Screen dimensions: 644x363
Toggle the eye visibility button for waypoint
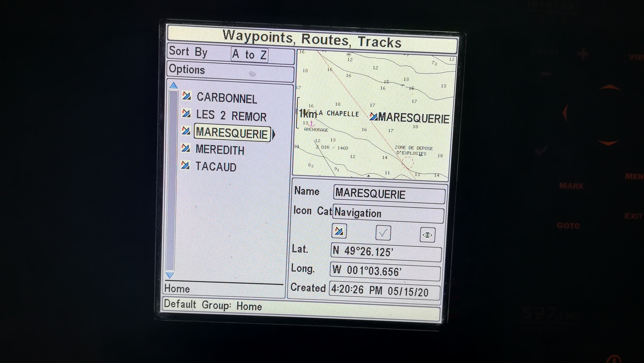pos(427,235)
